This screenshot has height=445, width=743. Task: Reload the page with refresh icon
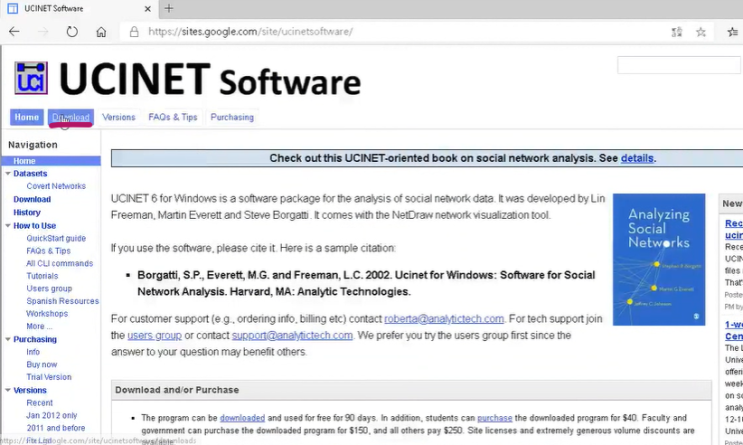coord(72,32)
